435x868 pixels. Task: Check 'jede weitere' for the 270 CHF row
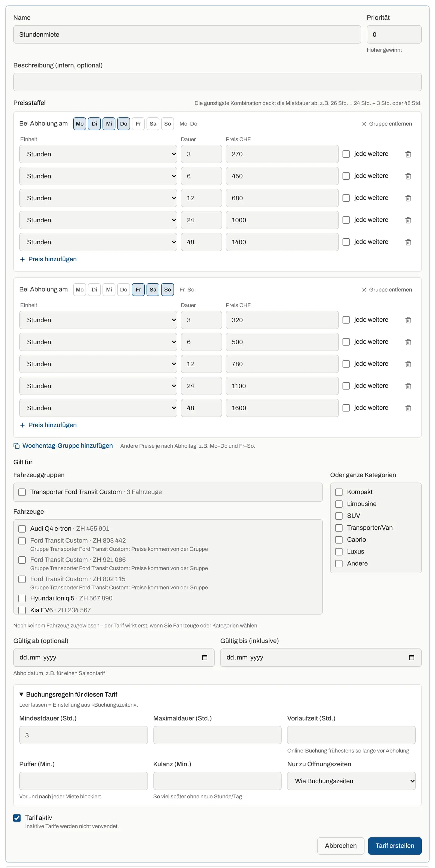[x=346, y=154]
